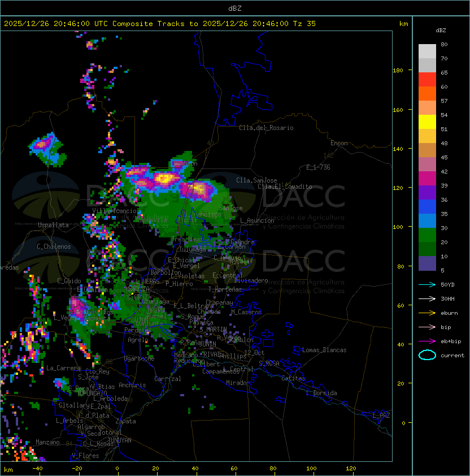Select the green swatch between 30 and 20 dBZ
Viewport: 470px width, 476px height.
[x=427, y=235]
